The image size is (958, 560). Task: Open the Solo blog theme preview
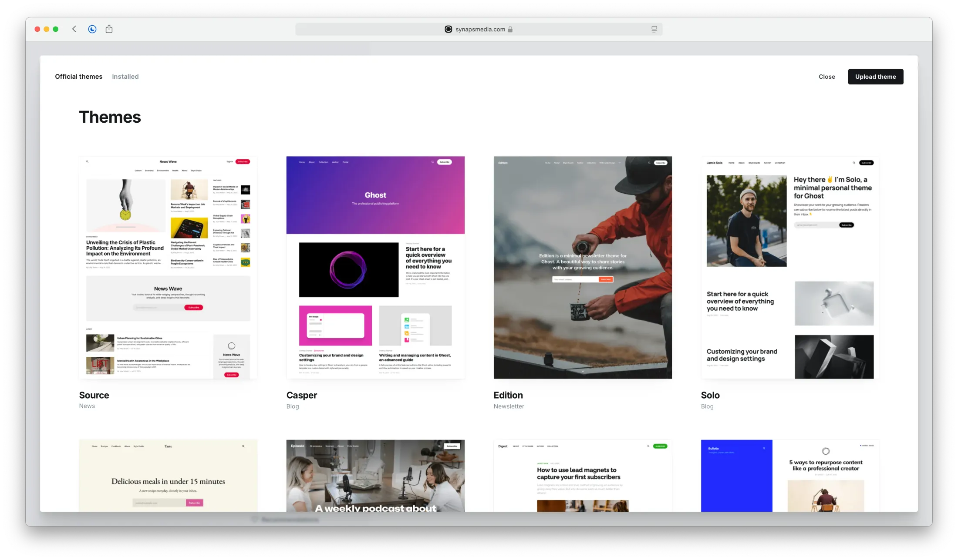pos(789,267)
